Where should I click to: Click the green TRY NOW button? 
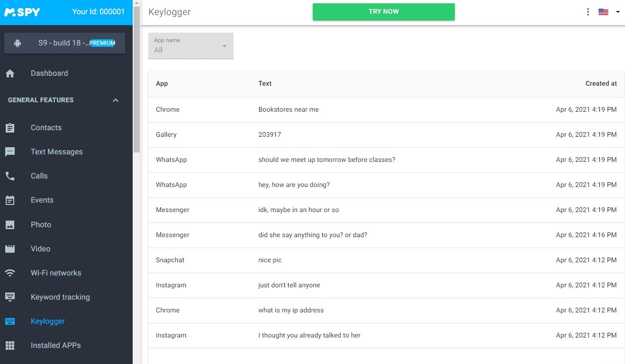pyautogui.click(x=383, y=12)
